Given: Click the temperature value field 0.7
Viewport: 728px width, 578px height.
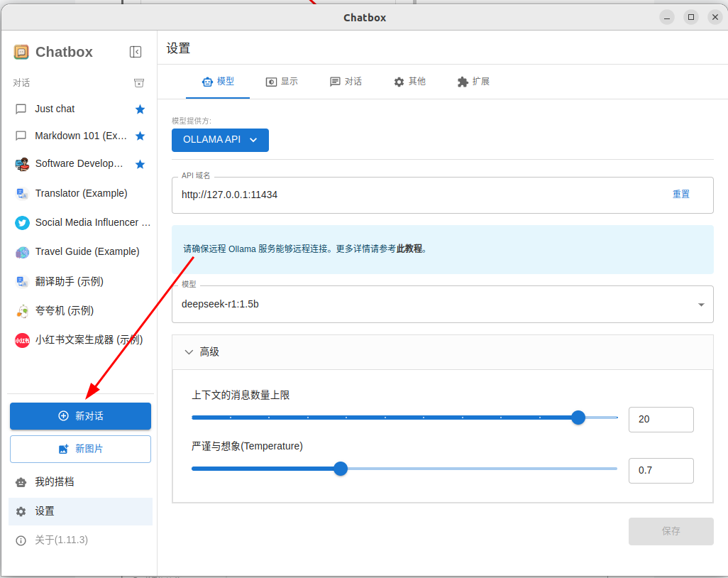Looking at the screenshot, I should point(661,471).
